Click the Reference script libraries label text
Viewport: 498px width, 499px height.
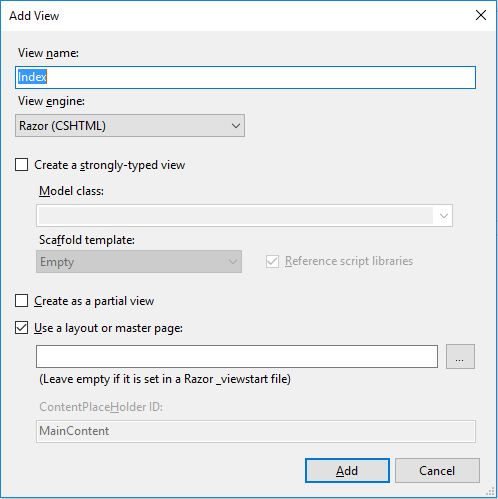tap(349, 261)
